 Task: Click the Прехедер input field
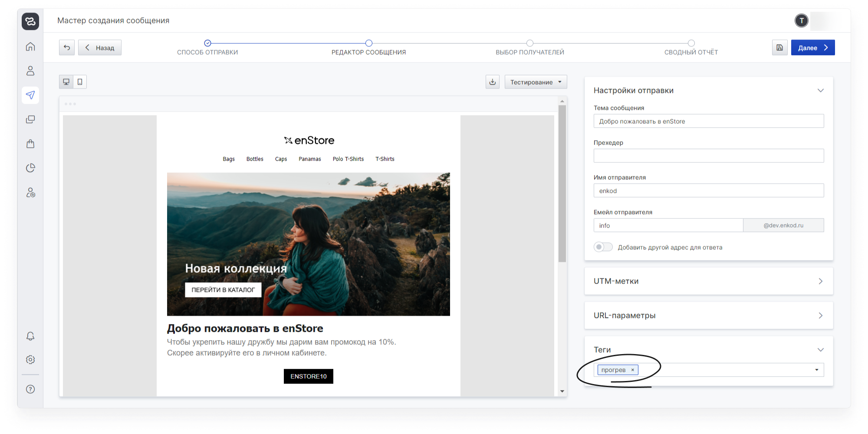[709, 156]
